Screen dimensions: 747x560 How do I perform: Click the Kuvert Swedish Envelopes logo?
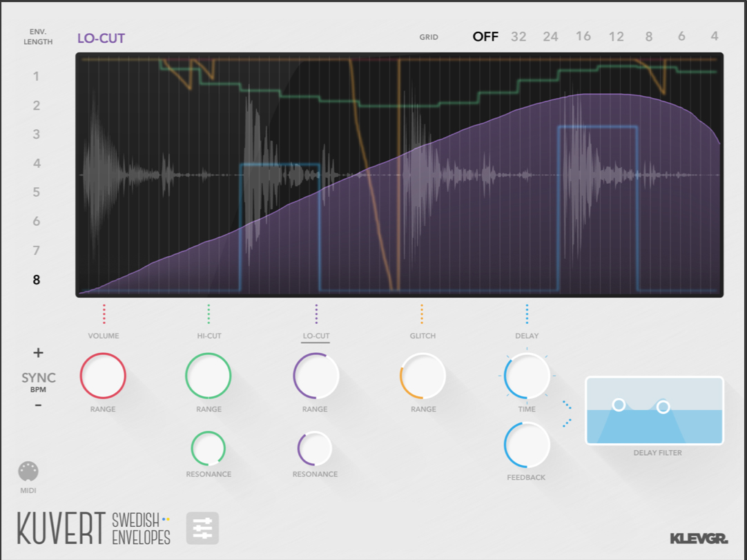pyautogui.click(x=94, y=528)
